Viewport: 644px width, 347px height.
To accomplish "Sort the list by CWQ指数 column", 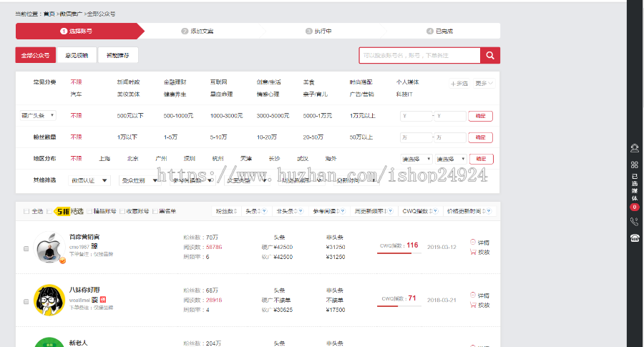I will (420, 211).
